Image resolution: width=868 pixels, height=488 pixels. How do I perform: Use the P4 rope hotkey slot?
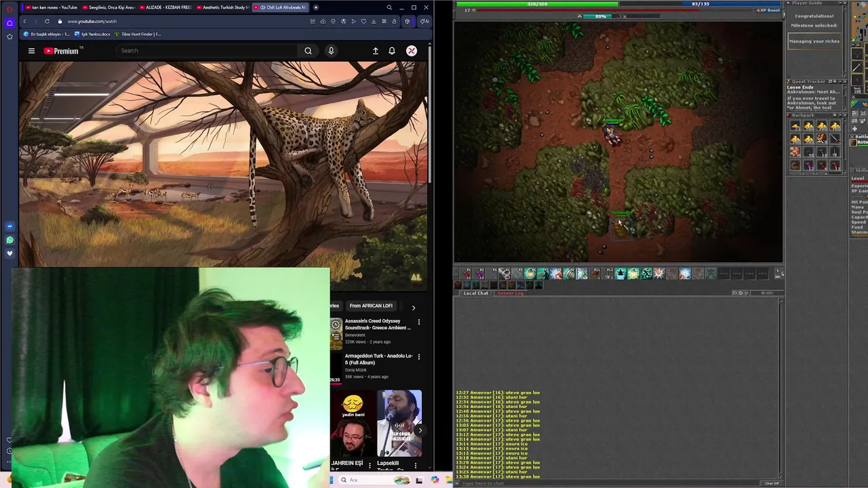click(x=504, y=274)
